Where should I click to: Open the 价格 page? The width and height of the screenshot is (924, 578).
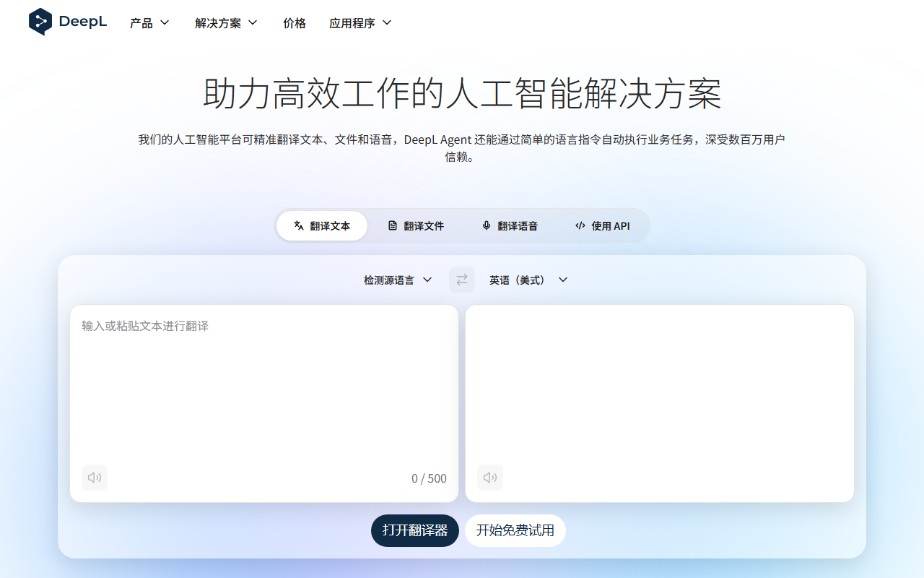(x=295, y=23)
